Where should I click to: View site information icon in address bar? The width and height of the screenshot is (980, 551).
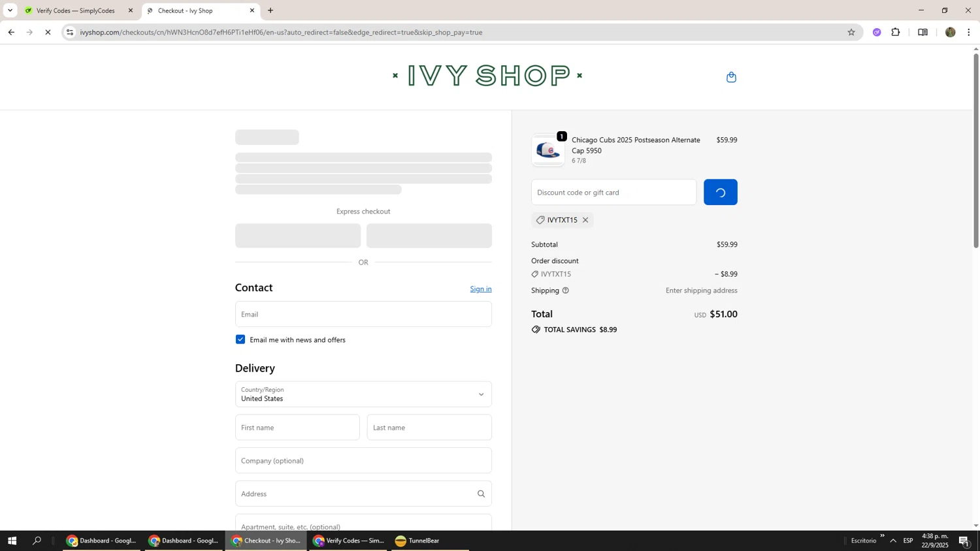pos(70,32)
